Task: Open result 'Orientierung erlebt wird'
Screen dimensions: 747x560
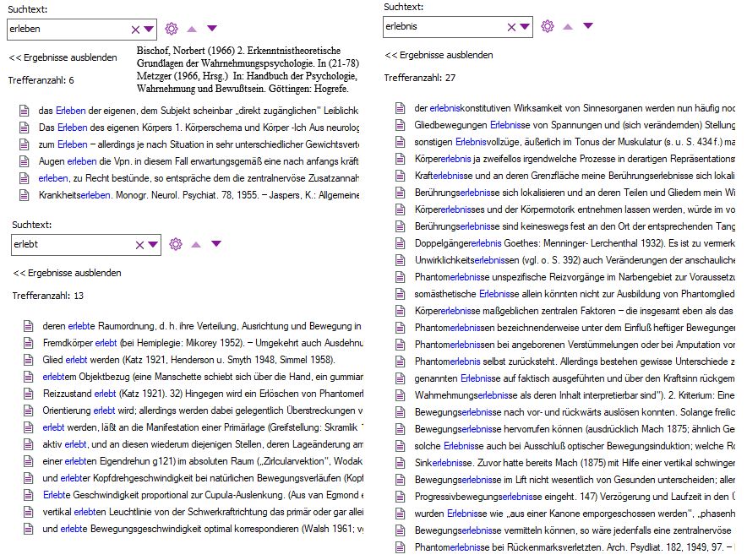Action: [203, 410]
